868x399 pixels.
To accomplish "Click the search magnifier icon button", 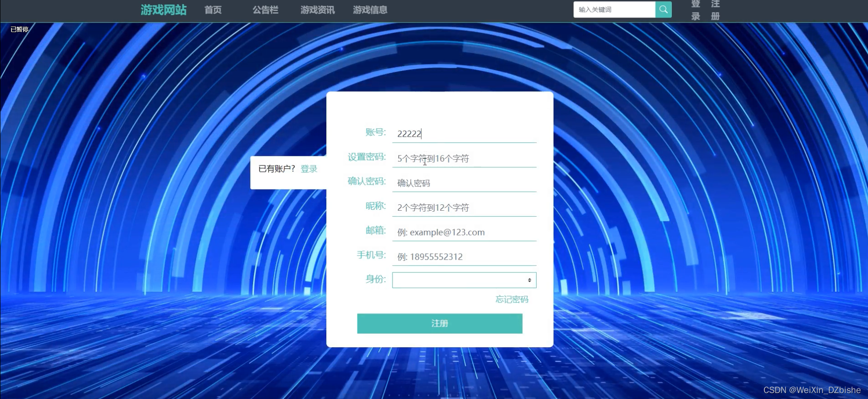I will pyautogui.click(x=663, y=10).
